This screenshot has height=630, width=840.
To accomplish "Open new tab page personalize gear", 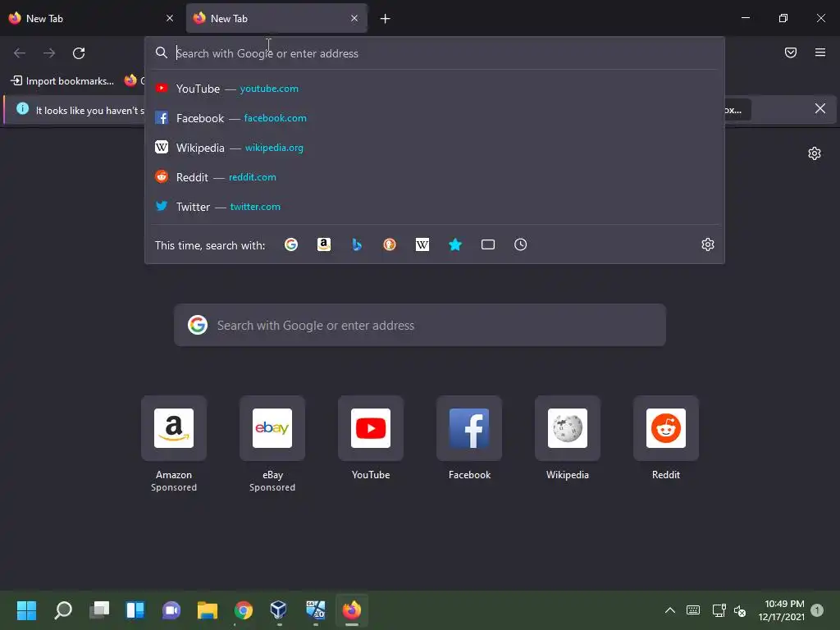I will [815, 153].
